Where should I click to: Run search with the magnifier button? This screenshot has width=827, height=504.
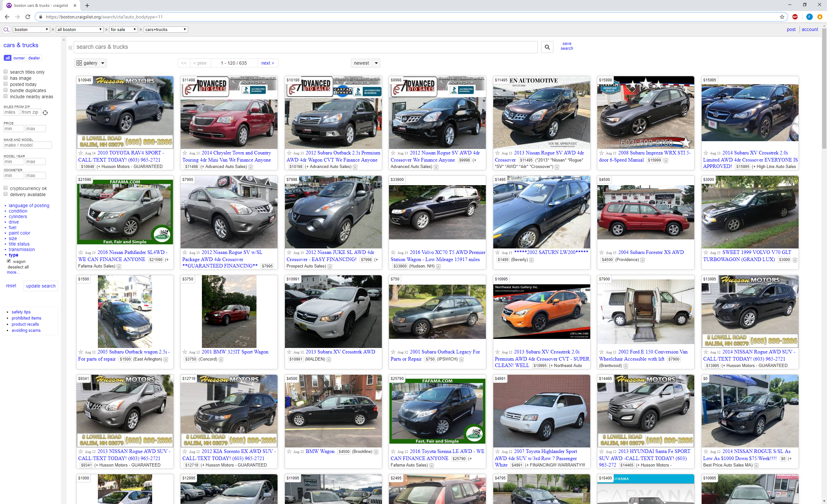pyautogui.click(x=547, y=47)
